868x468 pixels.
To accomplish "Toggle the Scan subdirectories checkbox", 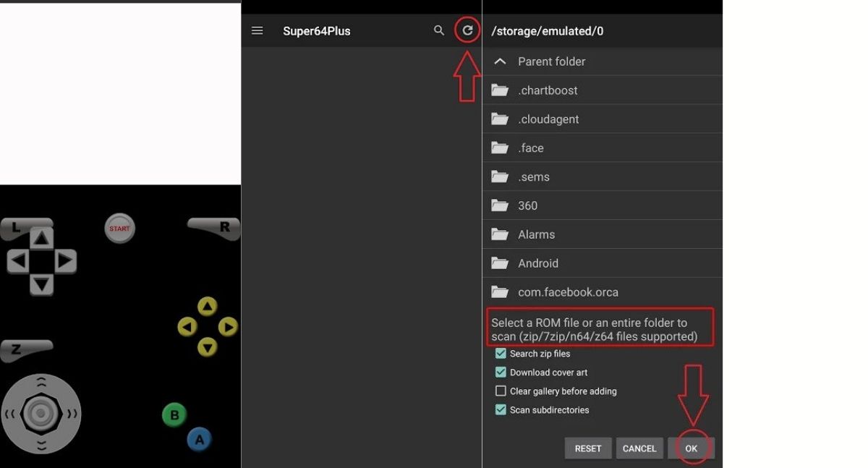I will pos(501,410).
